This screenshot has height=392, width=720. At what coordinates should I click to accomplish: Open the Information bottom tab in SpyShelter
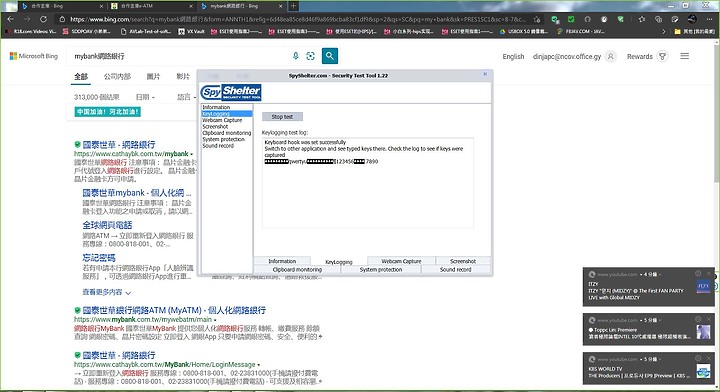point(282,261)
